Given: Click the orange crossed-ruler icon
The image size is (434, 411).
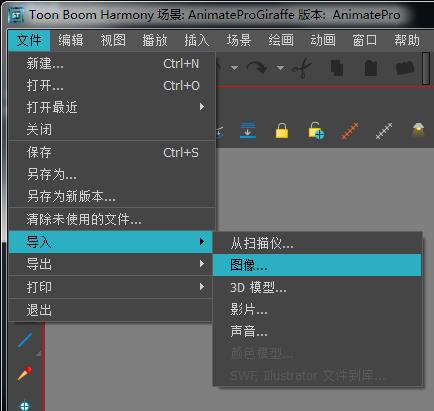Looking at the screenshot, I should coord(349,131).
